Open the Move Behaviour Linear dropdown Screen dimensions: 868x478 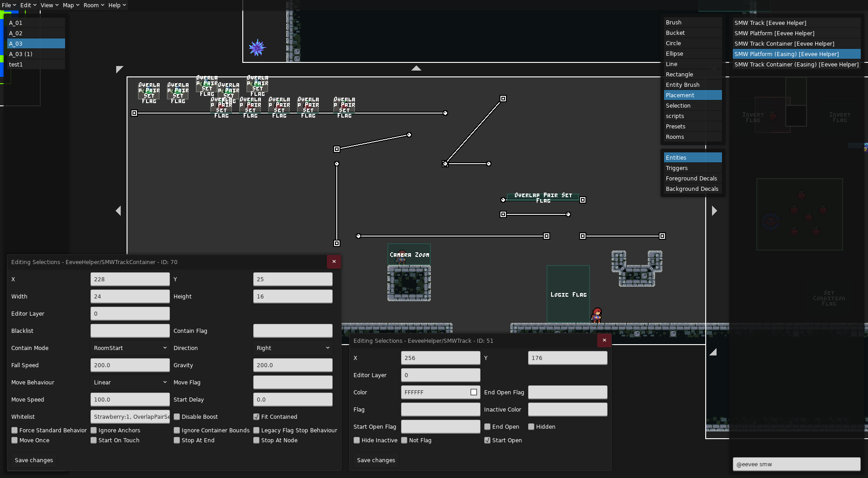(130, 383)
